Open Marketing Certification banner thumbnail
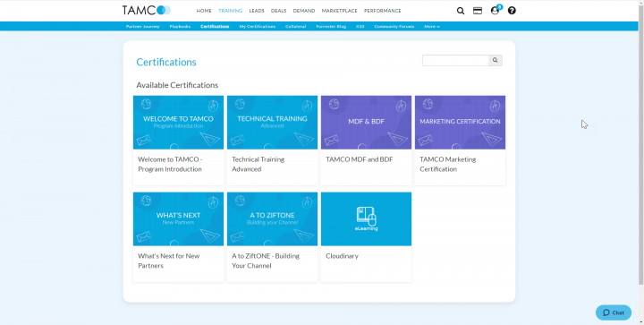644x325 pixels. [460, 123]
